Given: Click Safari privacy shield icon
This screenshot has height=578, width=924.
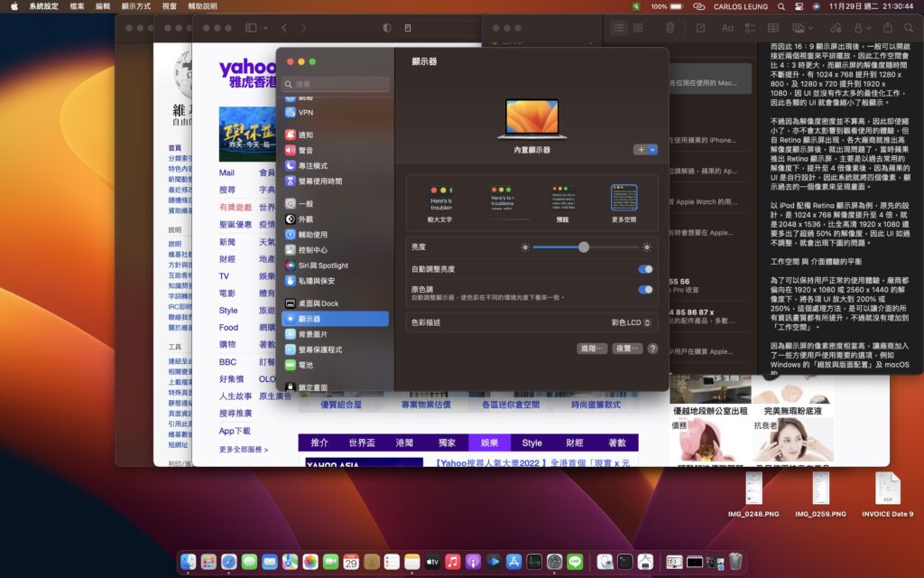Looking at the screenshot, I should click(386, 28).
